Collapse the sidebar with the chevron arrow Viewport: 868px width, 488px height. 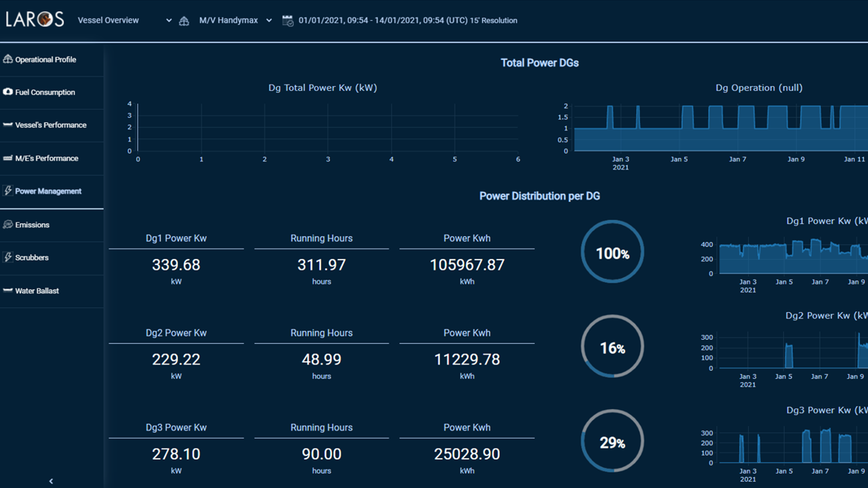51,481
